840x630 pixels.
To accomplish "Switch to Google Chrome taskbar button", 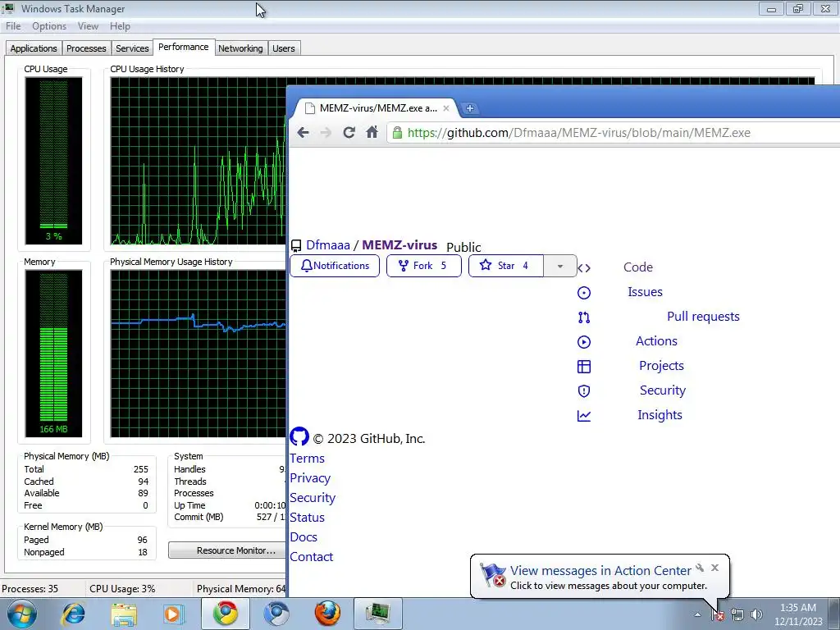I will click(x=226, y=614).
